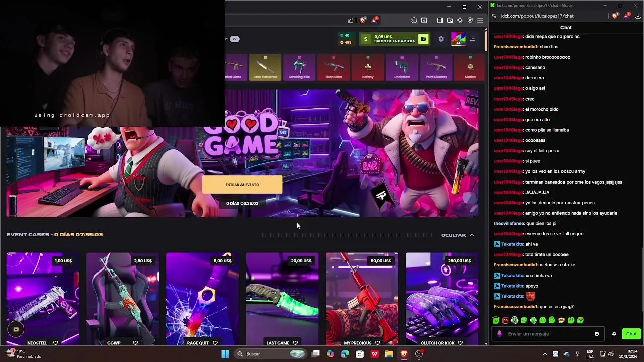Open the site settings gear

(441, 39)
